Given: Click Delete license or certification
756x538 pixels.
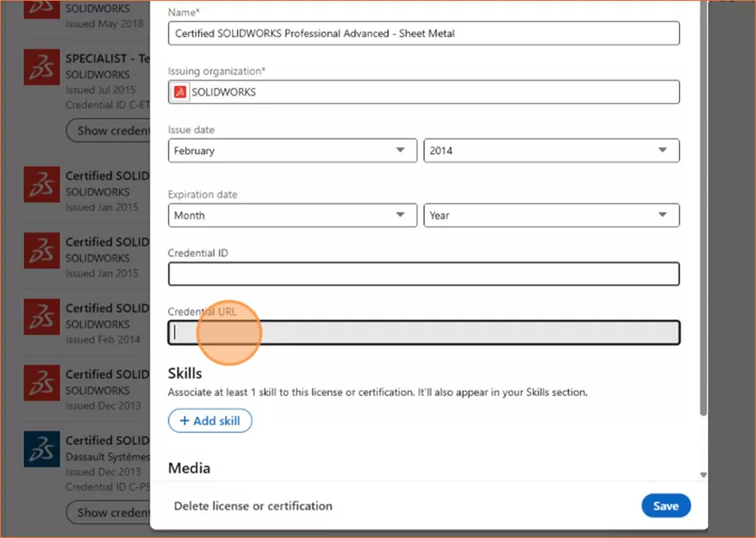Looking at the screenshot, I should [x=253, y=505].
